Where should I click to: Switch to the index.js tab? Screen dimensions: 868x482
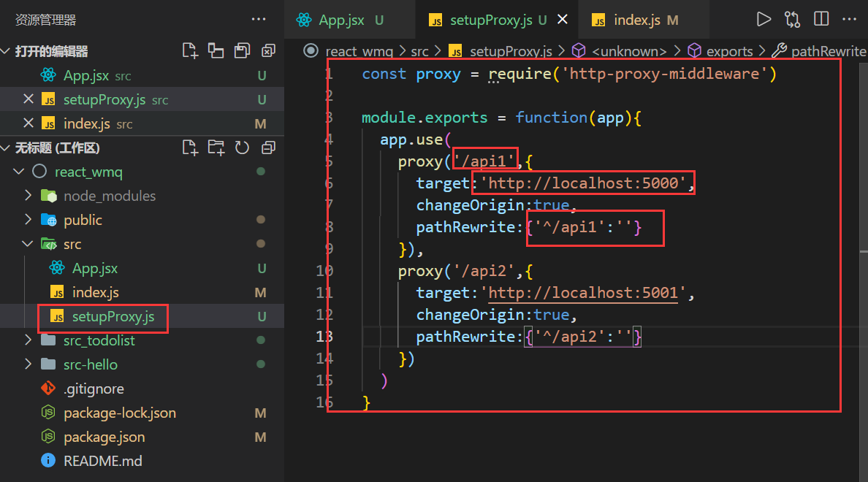click(636, 20)
